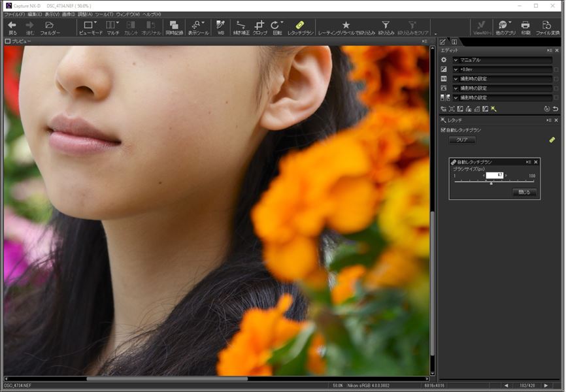Click the white balance icon in edit panel
The height and width of the screenshot is (392, 566).
point(444,78)
